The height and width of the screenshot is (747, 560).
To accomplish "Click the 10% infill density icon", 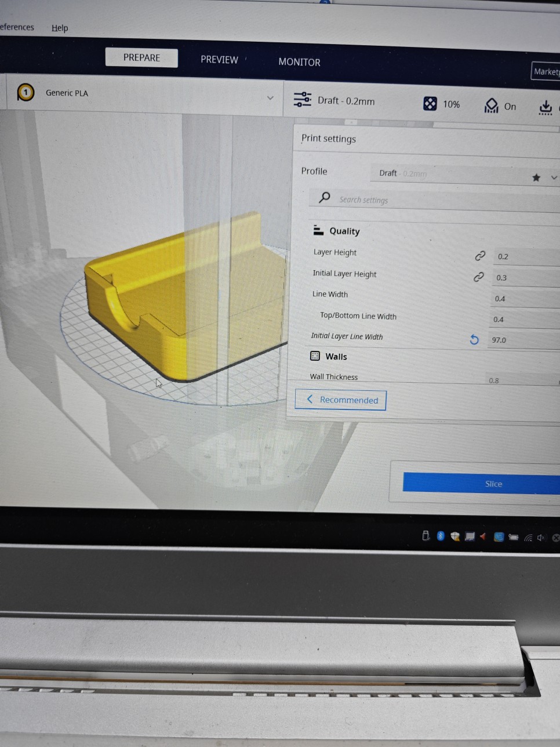I will (430, 103).
